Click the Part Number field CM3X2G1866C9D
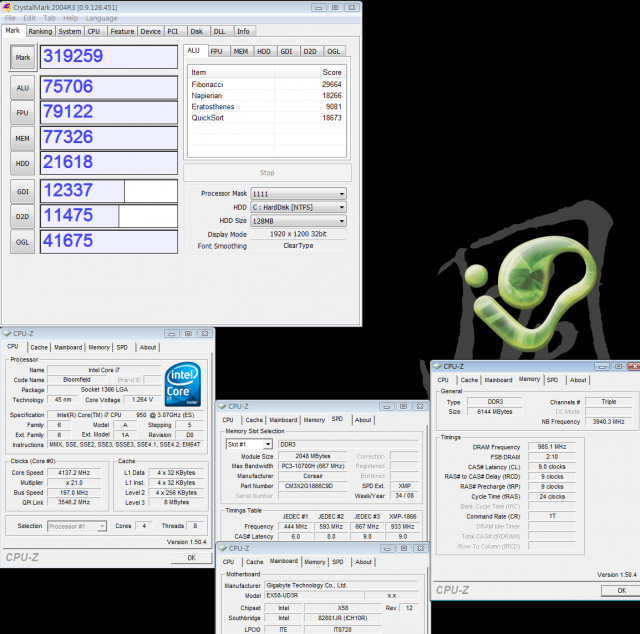The height and width of the screenshot is (634, 640). coord(314,486)
